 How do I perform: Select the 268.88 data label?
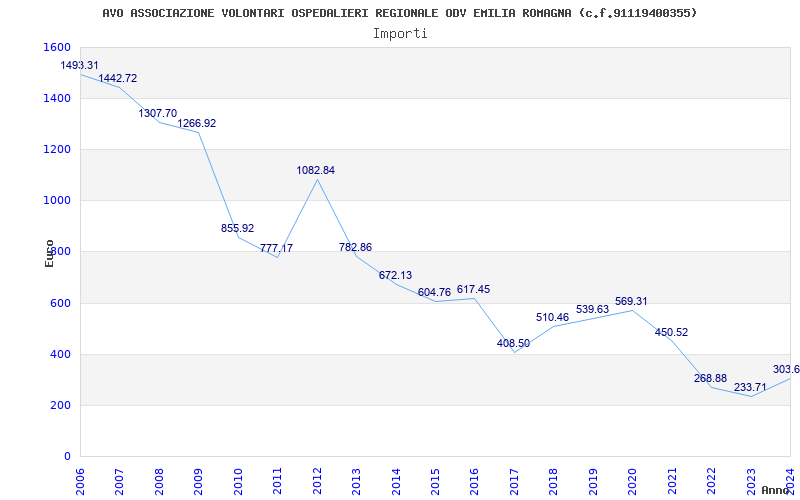pos(710,379)
